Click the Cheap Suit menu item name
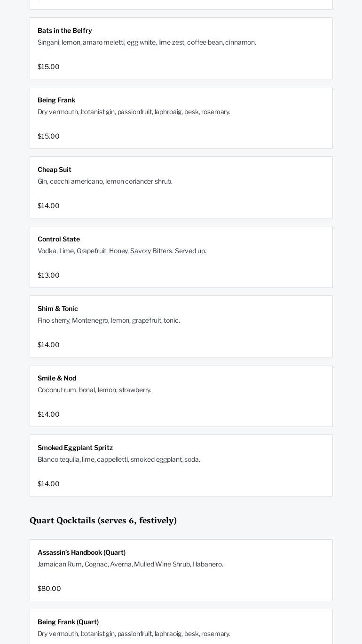362x644 pixels. pos(55,170)
